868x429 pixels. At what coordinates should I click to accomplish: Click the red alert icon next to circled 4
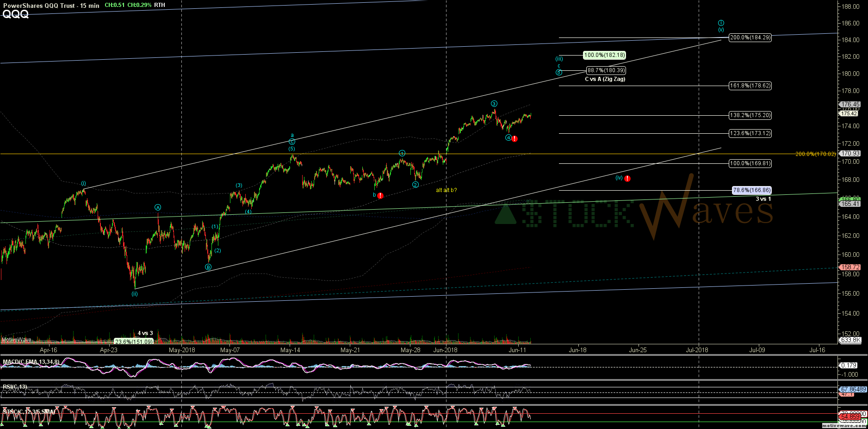point(515,139)
